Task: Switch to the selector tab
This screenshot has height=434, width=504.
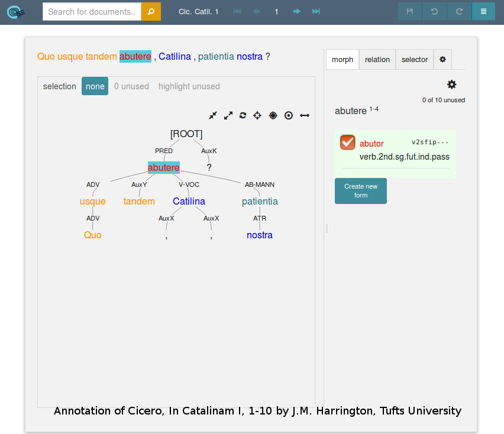Action: tap(414, 60)
